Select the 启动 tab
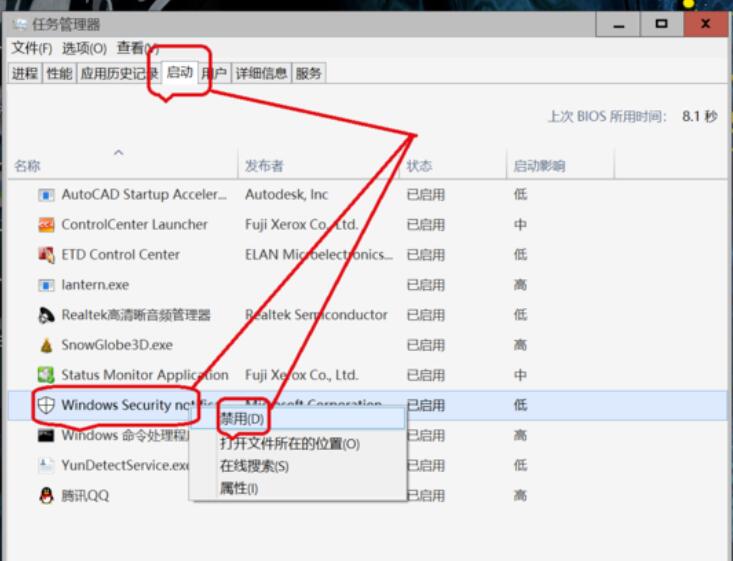 (x=180, y=72)
